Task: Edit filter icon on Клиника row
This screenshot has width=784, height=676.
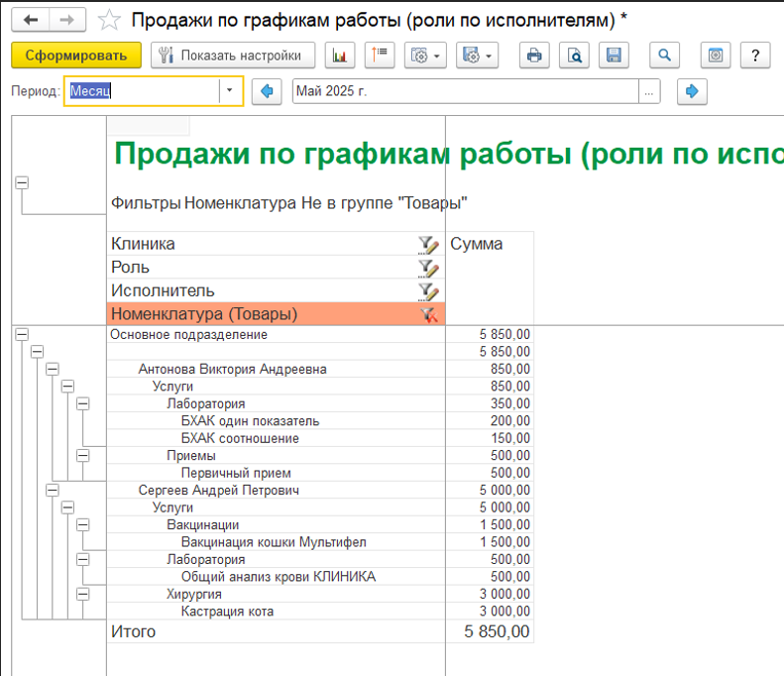Action: (x=428, y=245)
